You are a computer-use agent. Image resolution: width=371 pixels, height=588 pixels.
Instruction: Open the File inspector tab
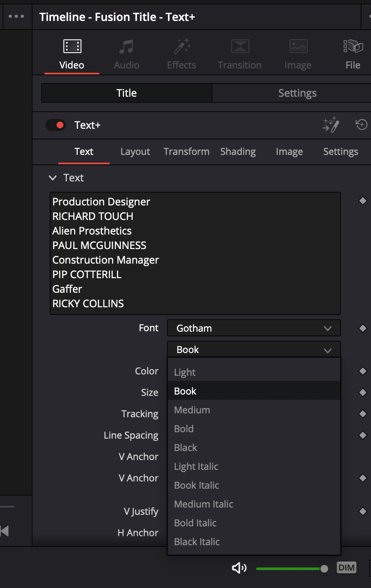pyautogui.click(x=353, y=55)
